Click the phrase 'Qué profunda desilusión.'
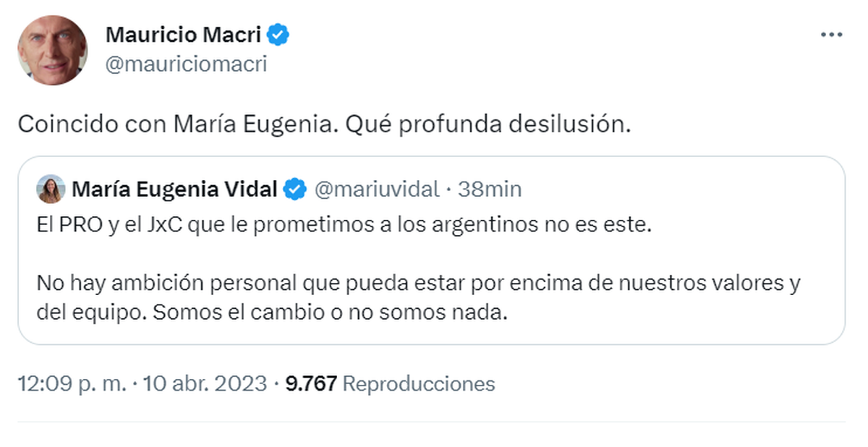This screenshot has width=868, height=447. 488,124
